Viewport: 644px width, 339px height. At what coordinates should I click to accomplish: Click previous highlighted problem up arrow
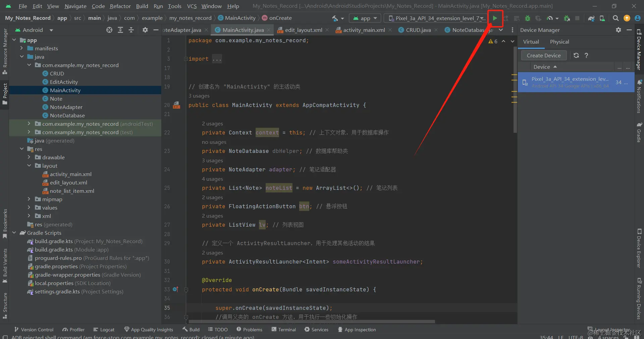tap(503, 41)
